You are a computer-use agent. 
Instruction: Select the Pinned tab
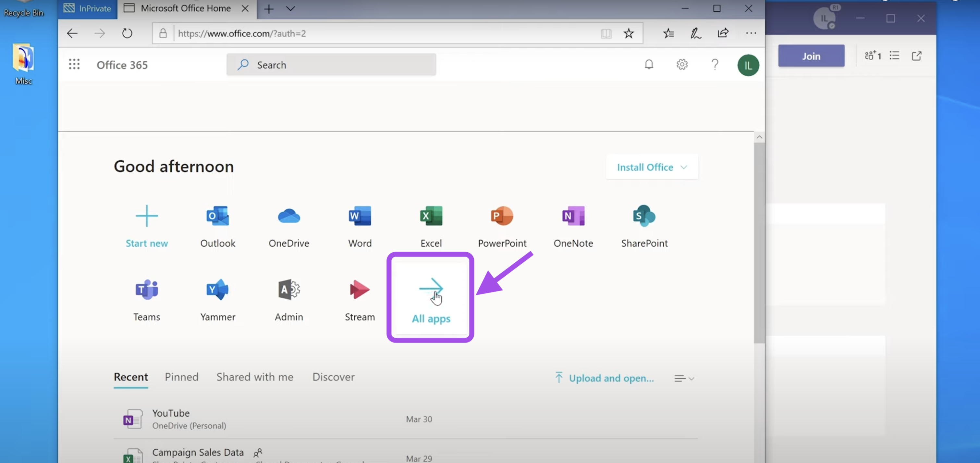point(181,377)
